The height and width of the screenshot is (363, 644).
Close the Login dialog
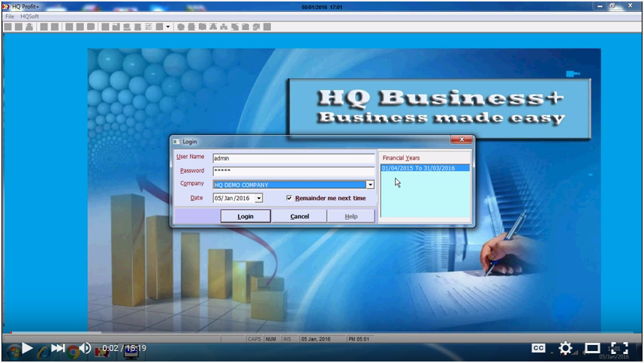coord(461,139)
